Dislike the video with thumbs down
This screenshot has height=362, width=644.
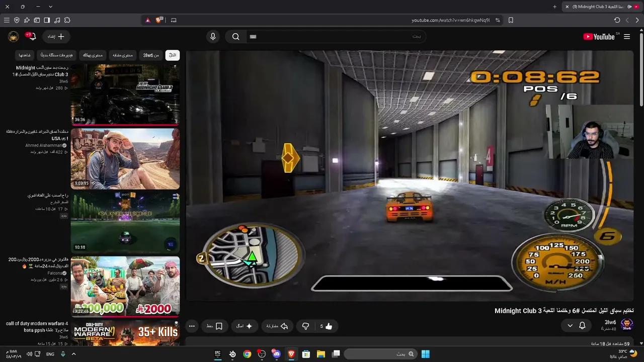pos(305,326)
